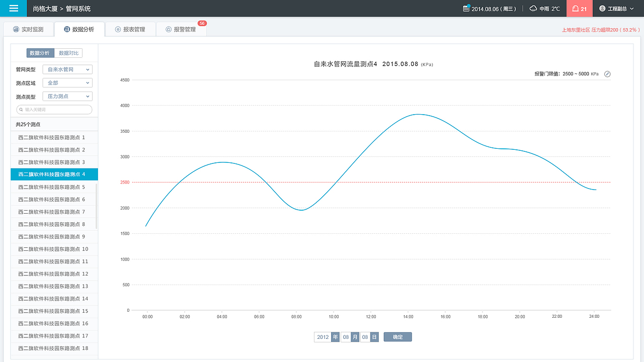Open the 测点类型 dropdown

pyautogui.click(x=67, y=97)
